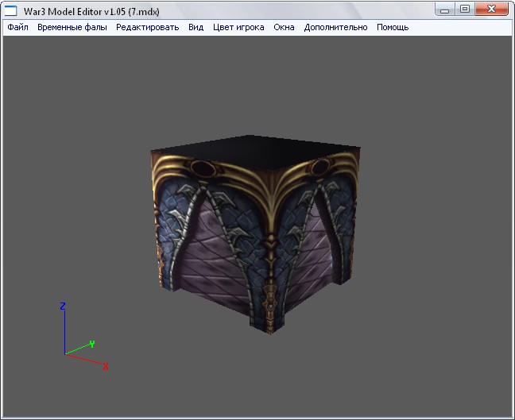Open the Файл menu
Image resolution: width=515 pixels, height=420 pixels.
(17, 27)
